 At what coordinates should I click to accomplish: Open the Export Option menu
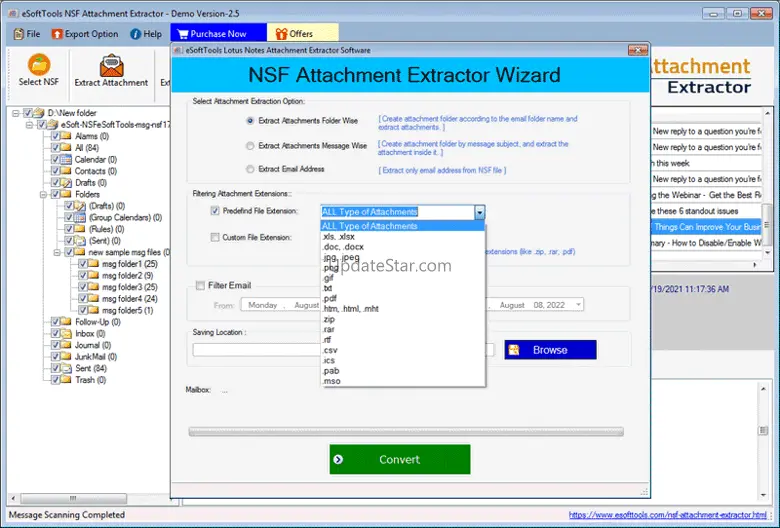coord(85,34)
